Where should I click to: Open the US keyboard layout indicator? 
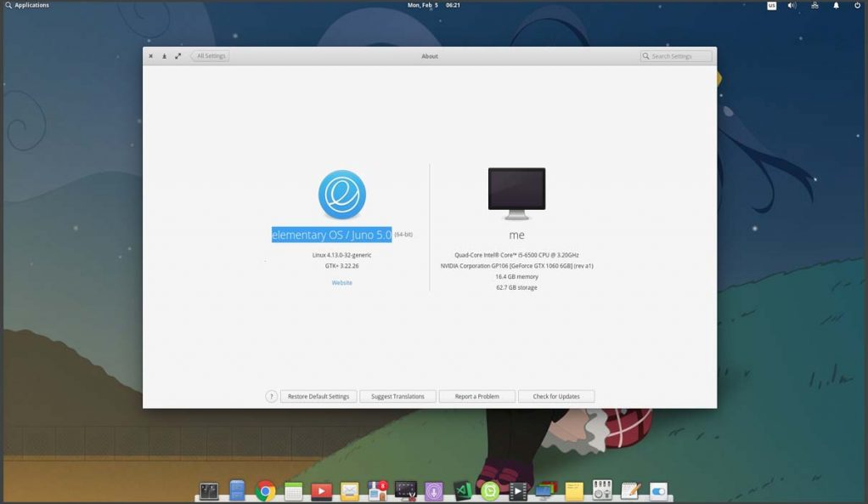coord(771,6)
